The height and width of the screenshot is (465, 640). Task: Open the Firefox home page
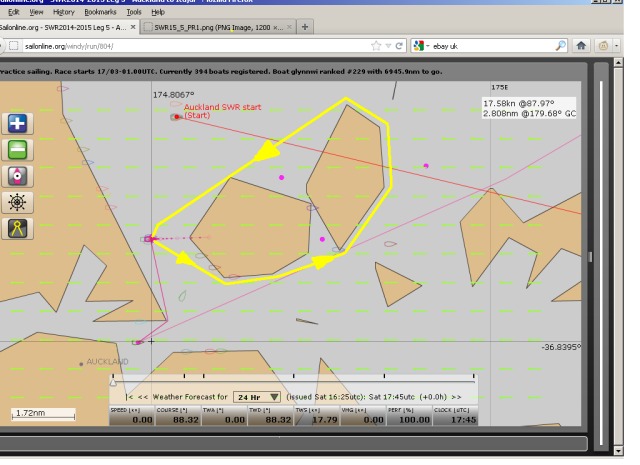581,46
